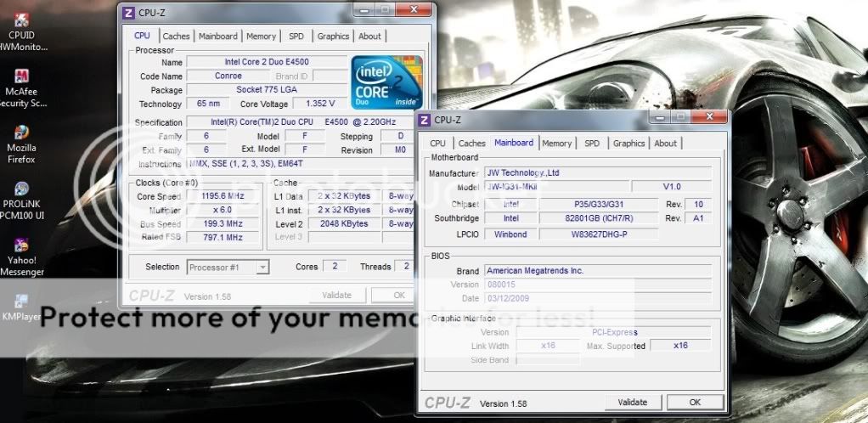Open the Graphics tab in the back CPU-Z window
Image resolution: width=868 pixels, height=423 pixels.
[333, 36]
